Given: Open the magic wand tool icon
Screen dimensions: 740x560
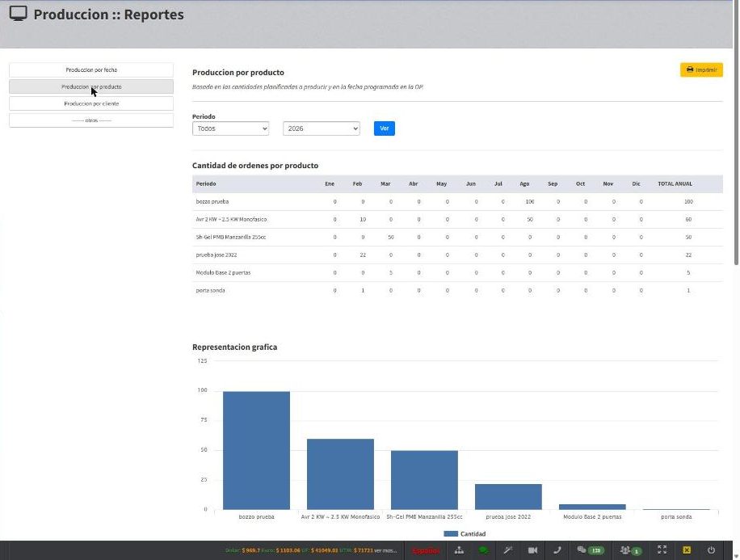Looking at the screenshot, I should tap(508, 550).
